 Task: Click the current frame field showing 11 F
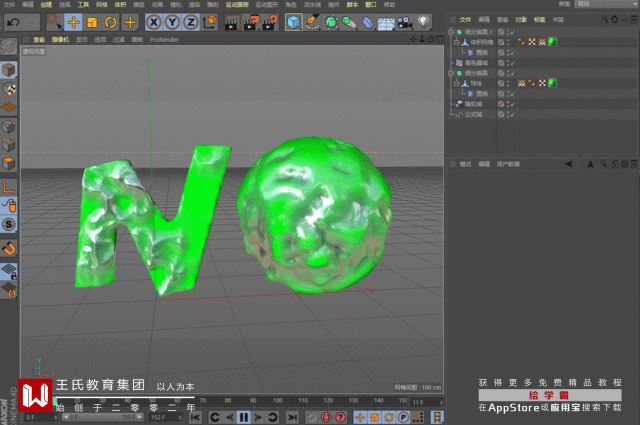(x=427, y=403)
